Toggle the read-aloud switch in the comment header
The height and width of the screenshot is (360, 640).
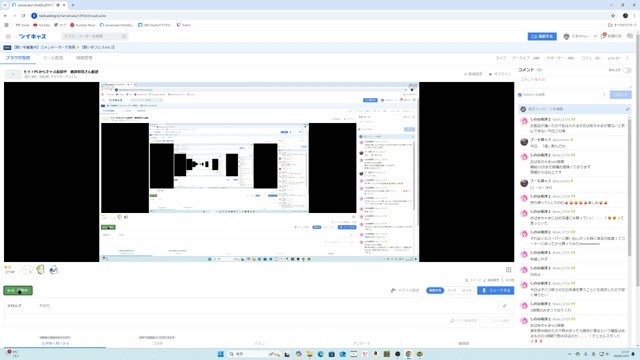point(627,70)
